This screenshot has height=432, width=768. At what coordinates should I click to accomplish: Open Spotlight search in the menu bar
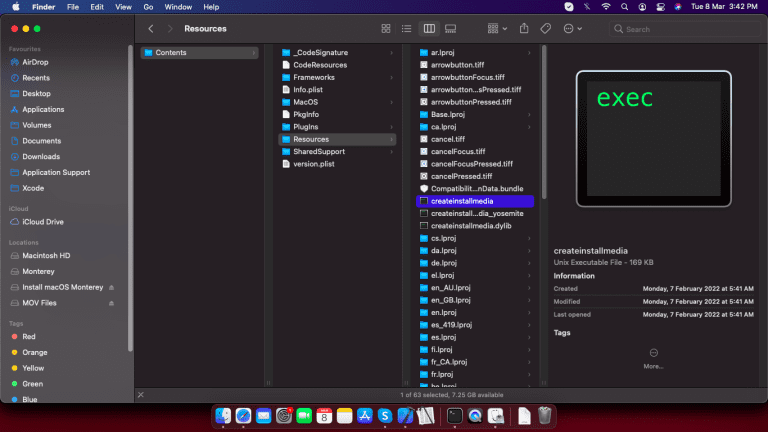coord(624,7)
